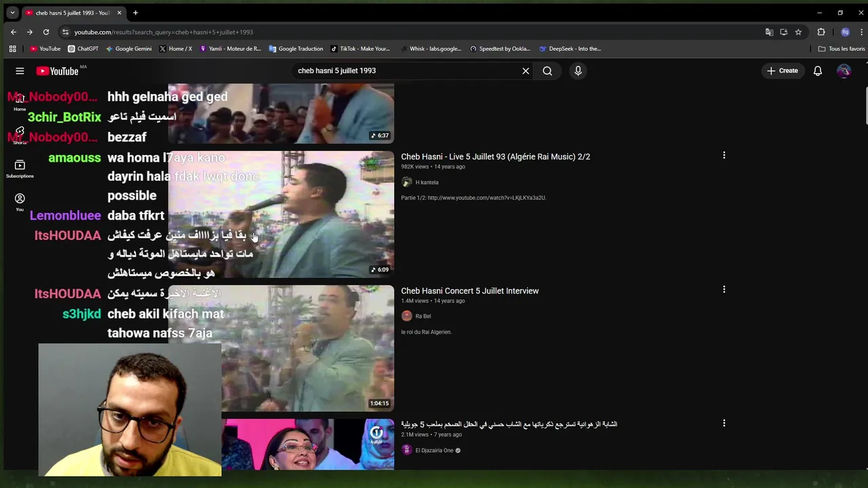Viewport: 868px width, 488px height.
Task: Open the Google Traduction bookmark
Action: [x=296, y=49]
